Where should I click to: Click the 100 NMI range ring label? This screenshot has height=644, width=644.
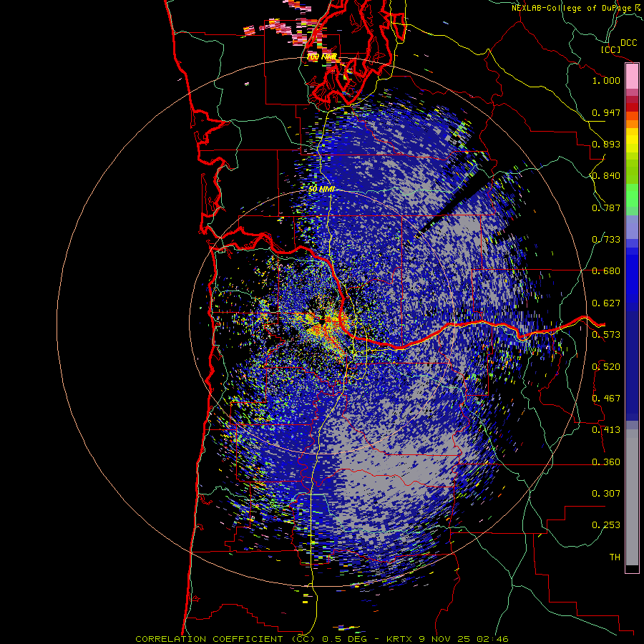322,57
